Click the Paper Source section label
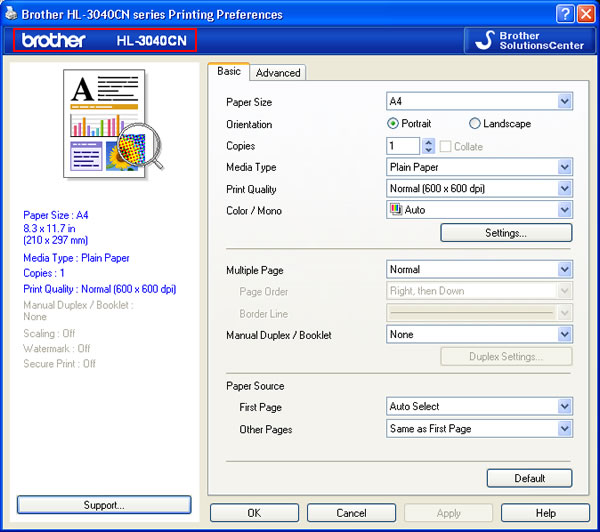The image size is (600, 532). tap(255, 386)
